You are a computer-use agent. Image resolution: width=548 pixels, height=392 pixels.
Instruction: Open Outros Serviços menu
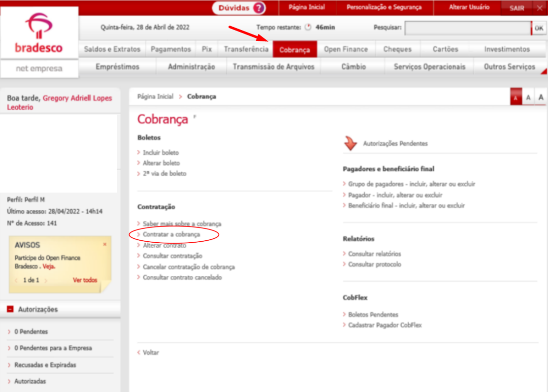[510, 67]
